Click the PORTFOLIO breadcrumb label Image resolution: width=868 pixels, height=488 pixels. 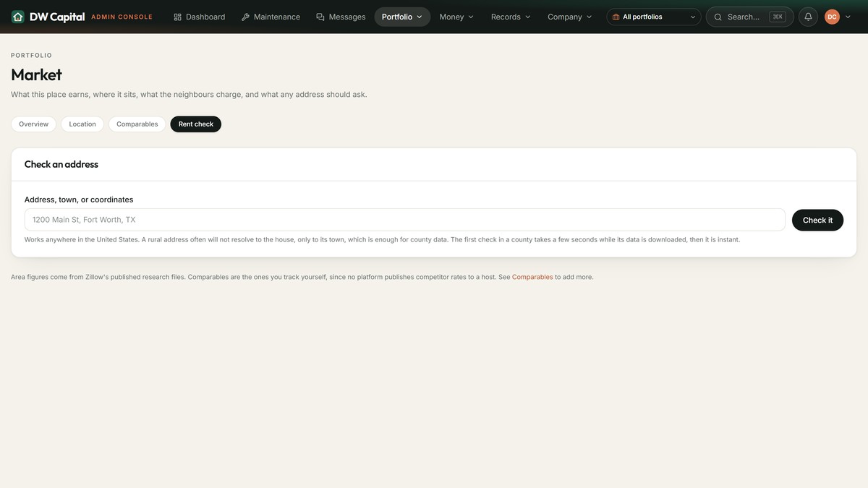click(31, 55)
